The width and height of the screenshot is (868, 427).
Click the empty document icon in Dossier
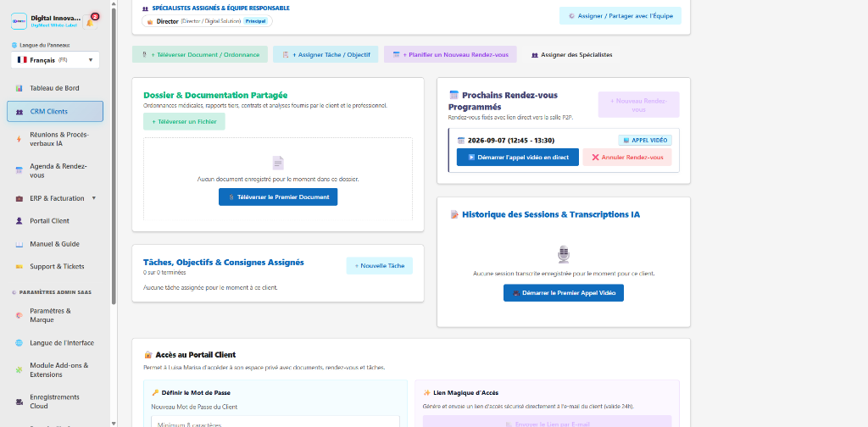pyautogui.click(x=278, y=163)
